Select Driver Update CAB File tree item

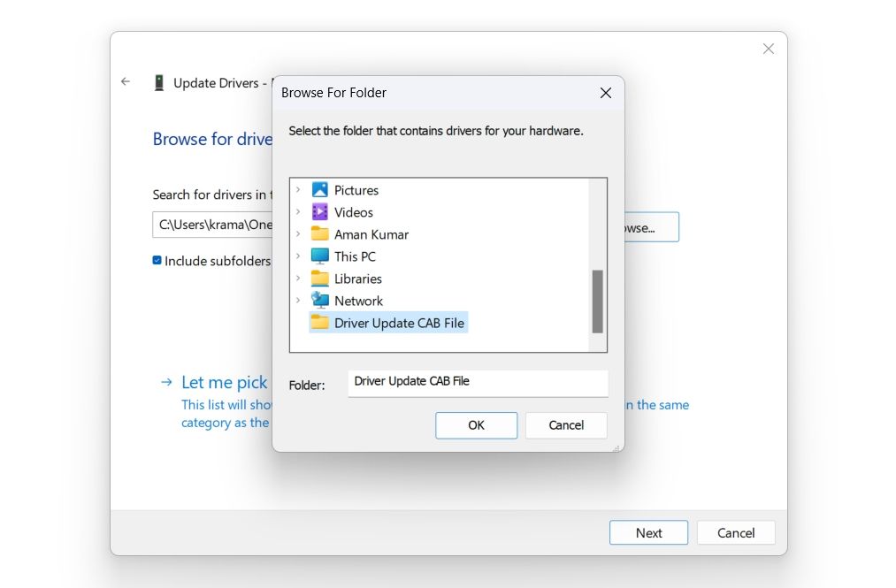point(388,322)
